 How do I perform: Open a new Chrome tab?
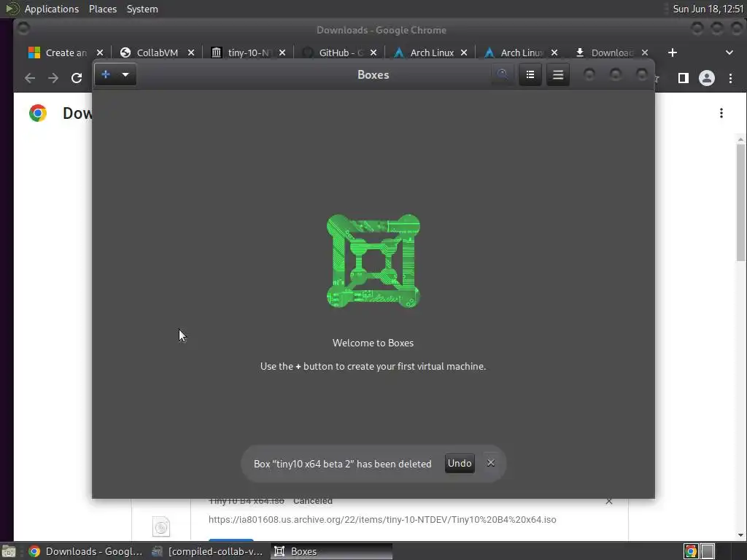(673, 52)
